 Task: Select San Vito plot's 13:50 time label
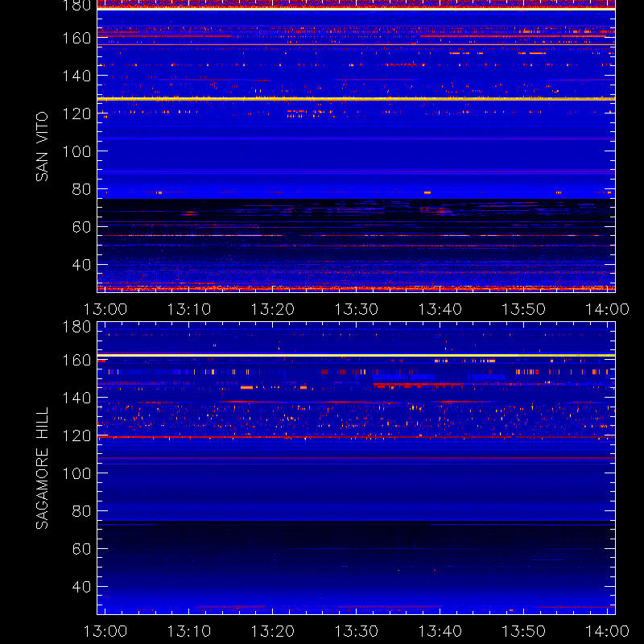point(524,309)
